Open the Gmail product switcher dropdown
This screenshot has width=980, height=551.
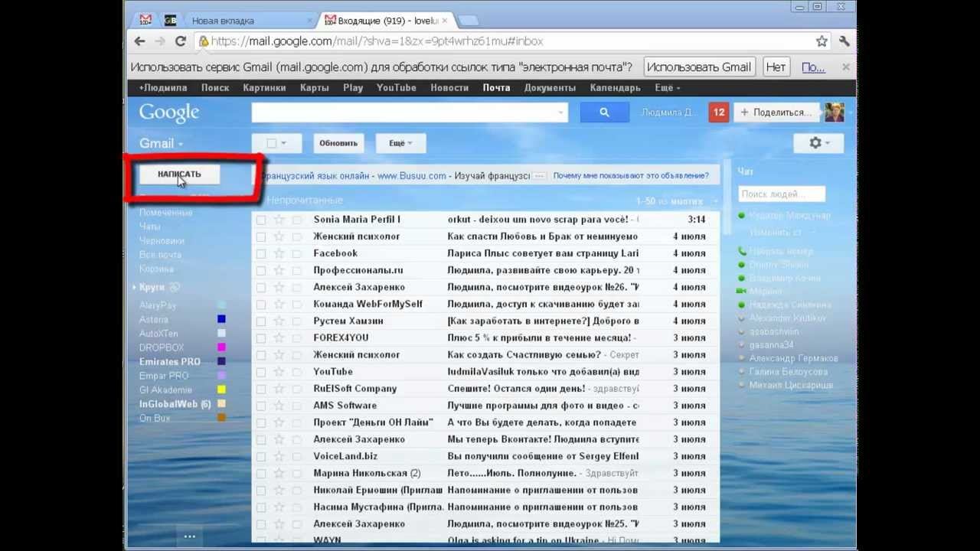(x=162, y=144)
